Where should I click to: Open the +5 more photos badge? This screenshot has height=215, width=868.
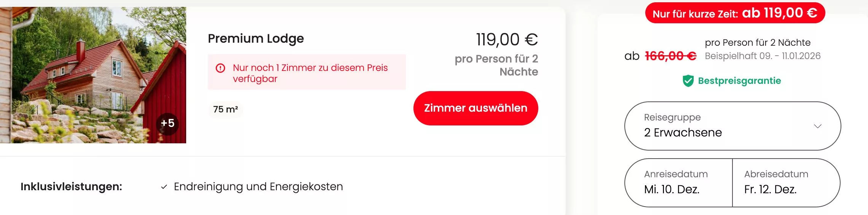coord(168,124)
